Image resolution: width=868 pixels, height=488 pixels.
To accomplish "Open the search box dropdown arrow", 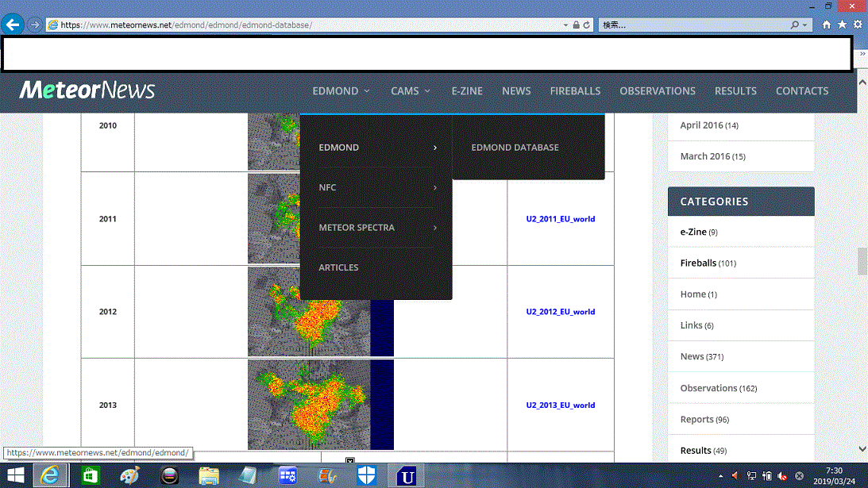I will 806,25.
